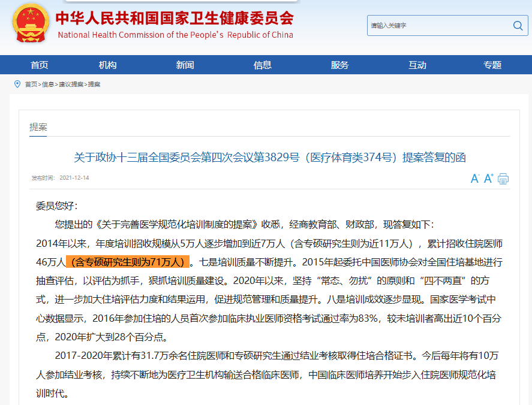Open the 服务 navigation menu item
Image resolution: width=532 pixels, height=405 pixels.
click(339, 65)
